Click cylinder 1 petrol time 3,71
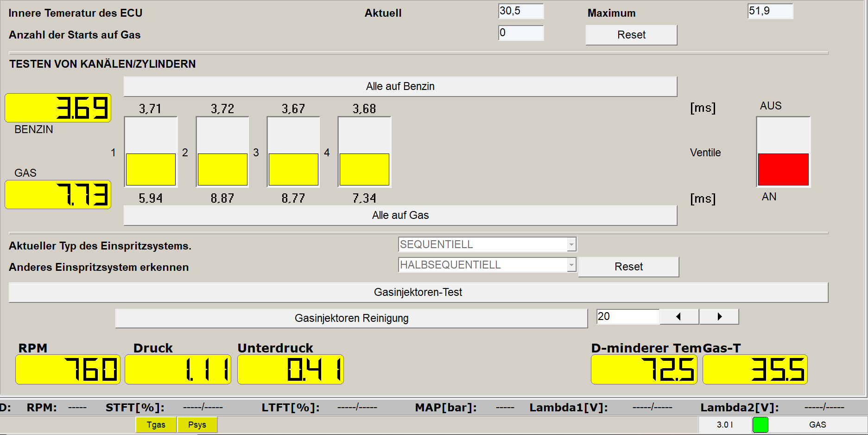This screenshot has height=435, width=868. (150, 109)
